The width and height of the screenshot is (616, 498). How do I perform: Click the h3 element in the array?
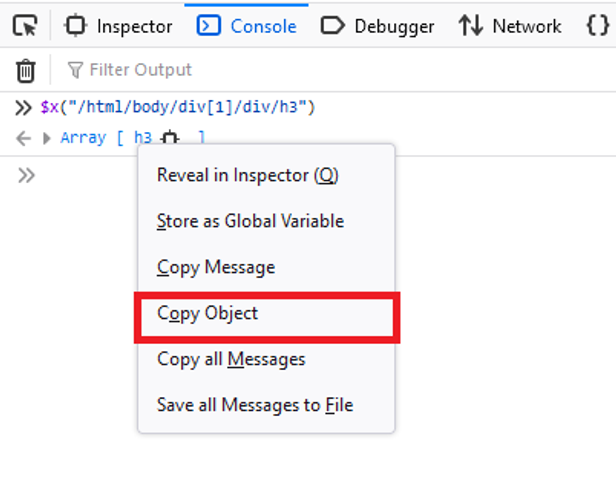point(142,138)
